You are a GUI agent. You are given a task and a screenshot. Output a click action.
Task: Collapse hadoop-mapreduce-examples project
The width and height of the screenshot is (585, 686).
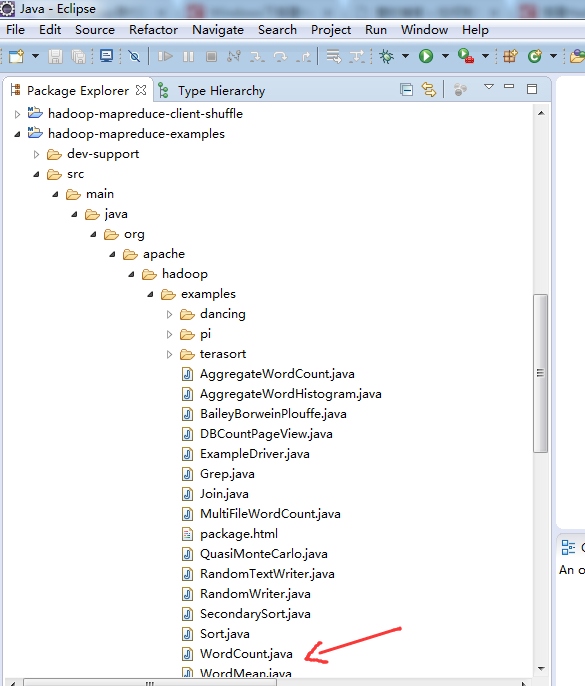coord(17,134)
